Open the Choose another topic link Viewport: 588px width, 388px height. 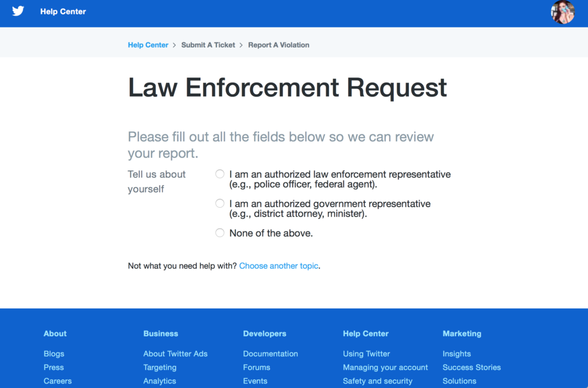tap(278, 266)
